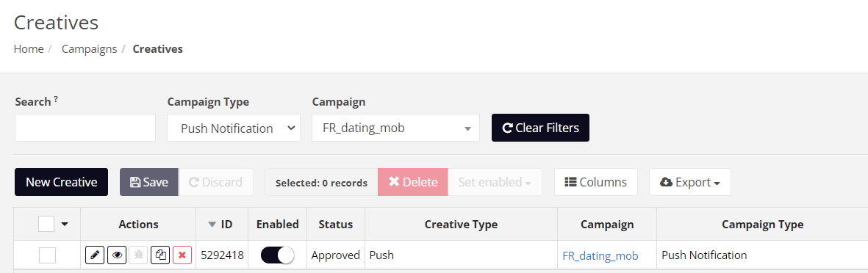868x273 pixels.
Task: Check the select-all checkbox in table header
Action: click(x=46, y=224)
